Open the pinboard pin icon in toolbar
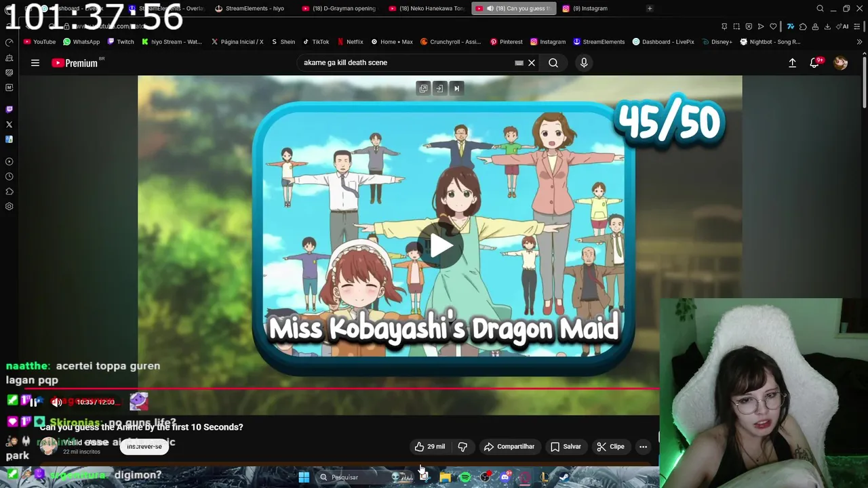The height and width of the screenshot is (488, 868). coord(724,26)
